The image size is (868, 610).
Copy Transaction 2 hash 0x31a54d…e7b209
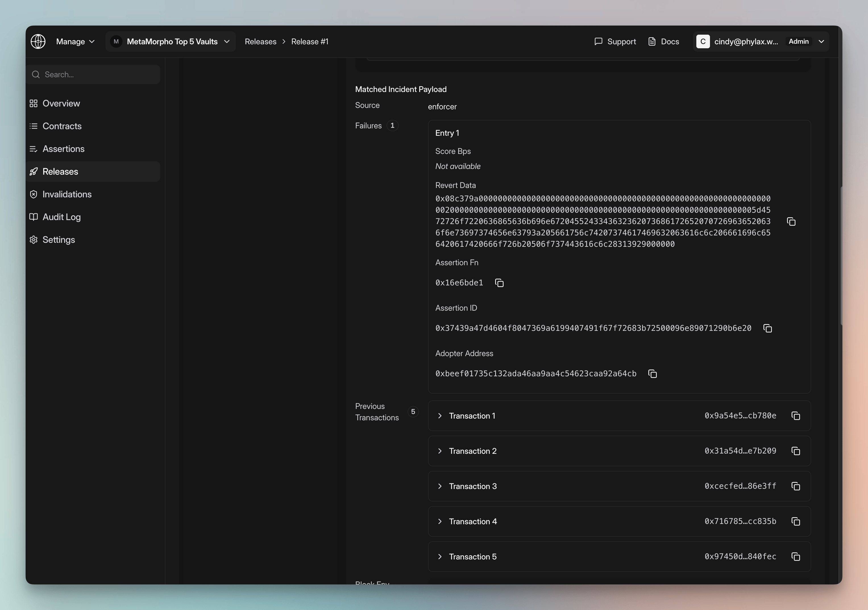click(796, 451)
